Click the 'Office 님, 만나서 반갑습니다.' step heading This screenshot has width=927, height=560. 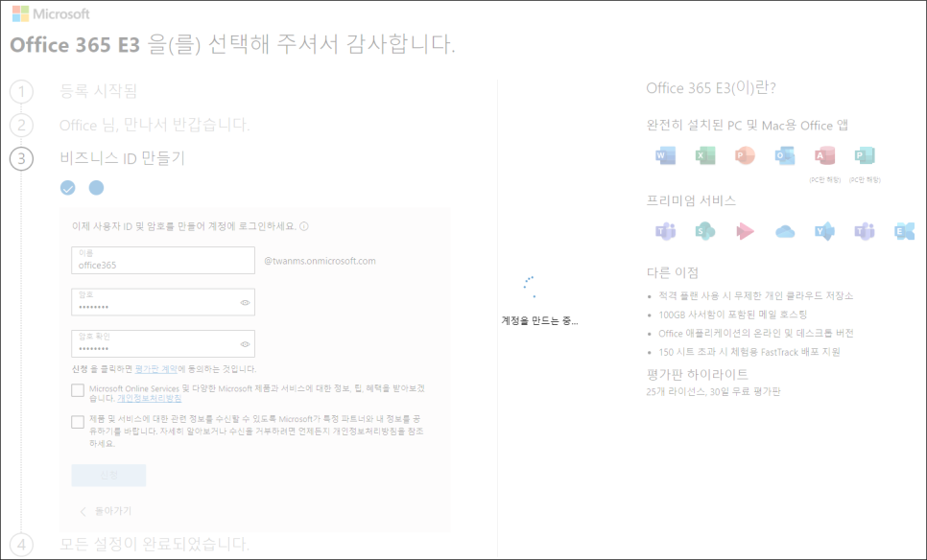click(154, 125)
